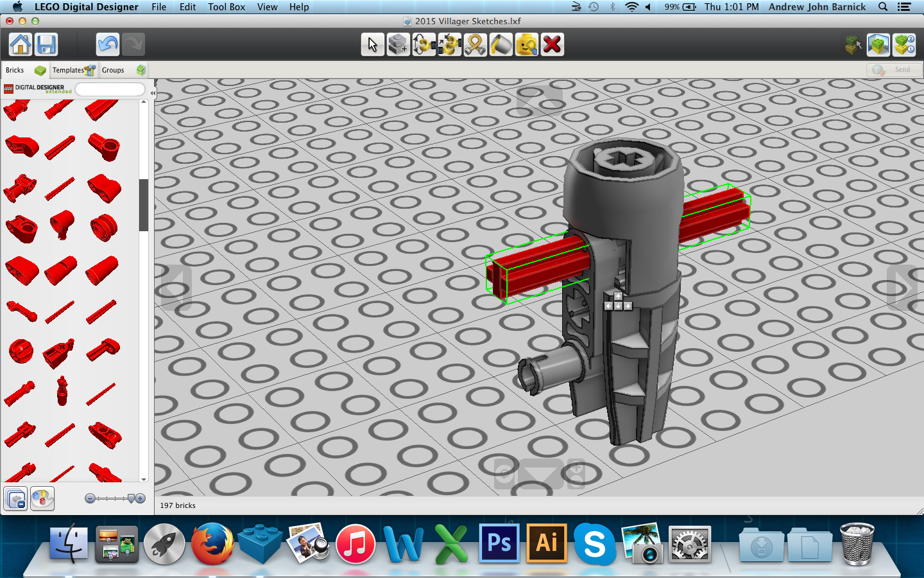Collapse all brick palette categories
The height and width of the screenshot is (578, 924).
pyautogui.click(x=16, y=498)
